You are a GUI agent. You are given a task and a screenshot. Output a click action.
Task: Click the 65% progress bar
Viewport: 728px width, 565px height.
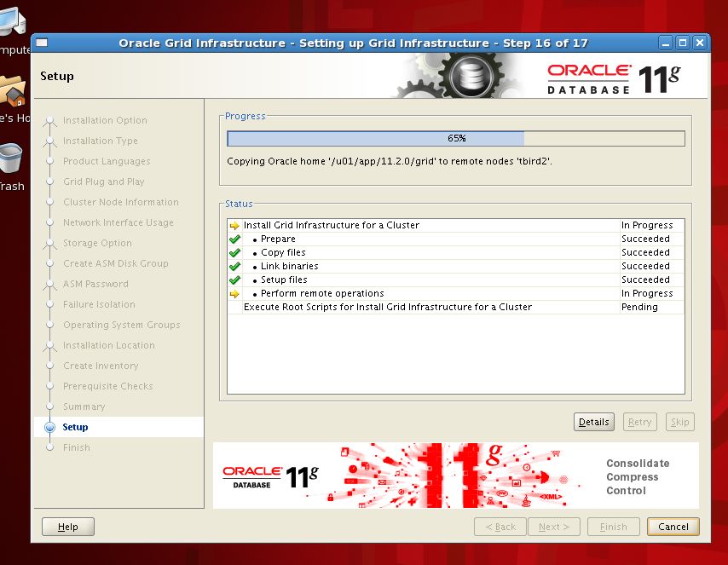click(455, 138)
